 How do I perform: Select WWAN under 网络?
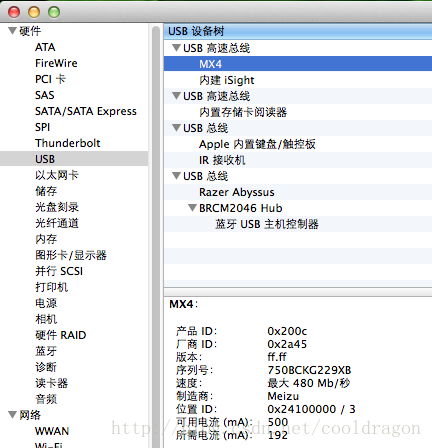pos(52,431)
